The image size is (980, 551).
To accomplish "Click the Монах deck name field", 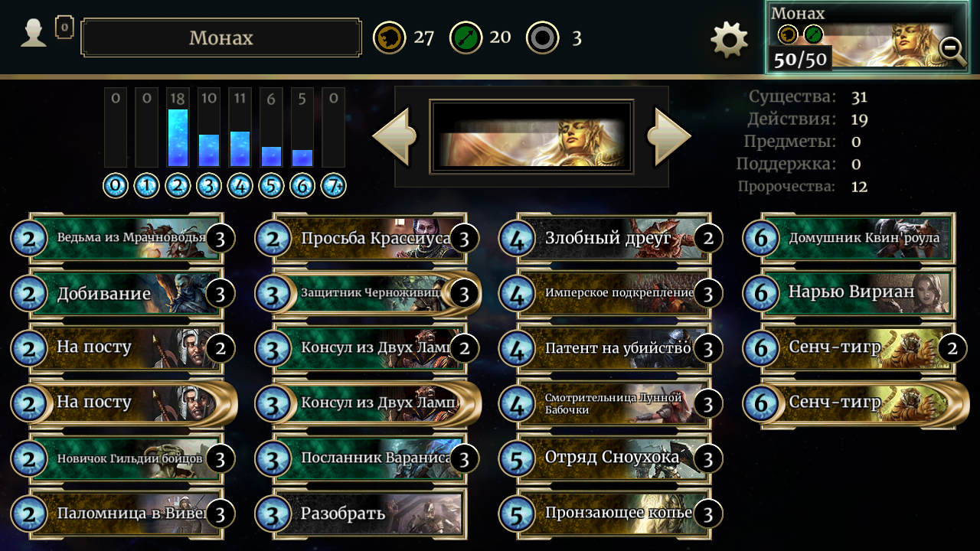I will pyautogui.click(x=221, y=38).
